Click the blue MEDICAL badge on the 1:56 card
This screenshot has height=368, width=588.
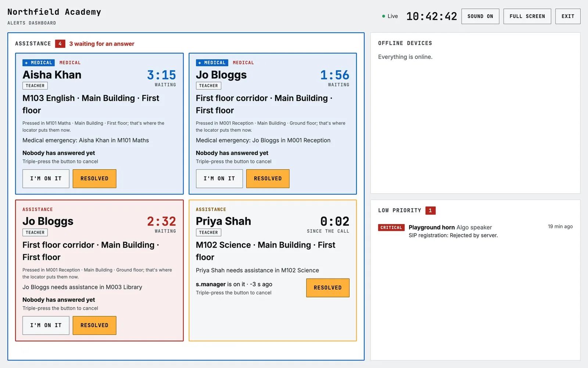click(x=212, y=63)
